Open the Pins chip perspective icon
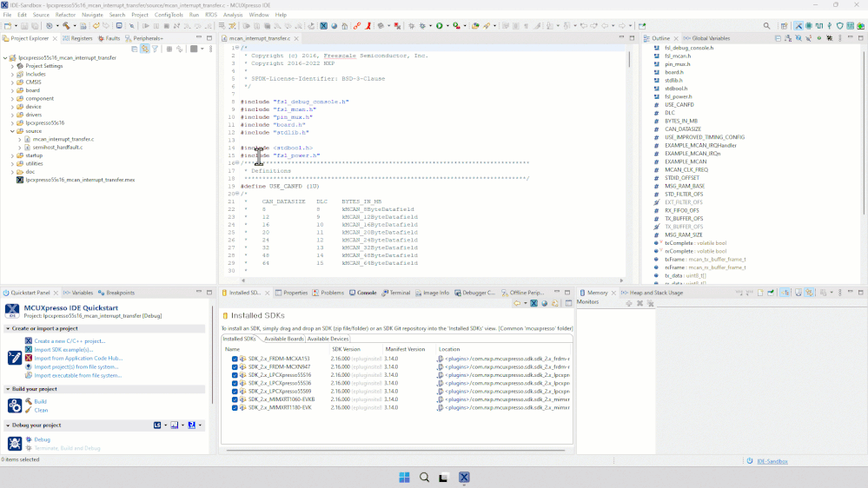Image resolution: width=868 pixels, height=488 pixels. 809,25
